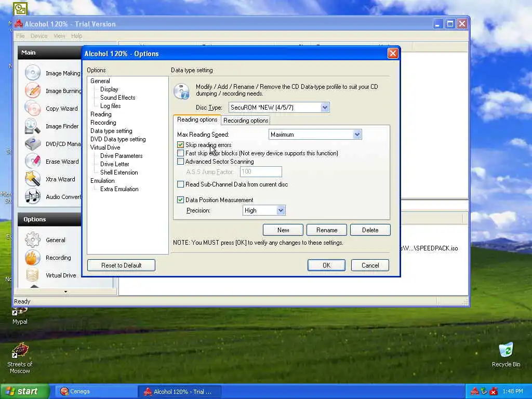Select Data type setting tree item

click(111, 131)
